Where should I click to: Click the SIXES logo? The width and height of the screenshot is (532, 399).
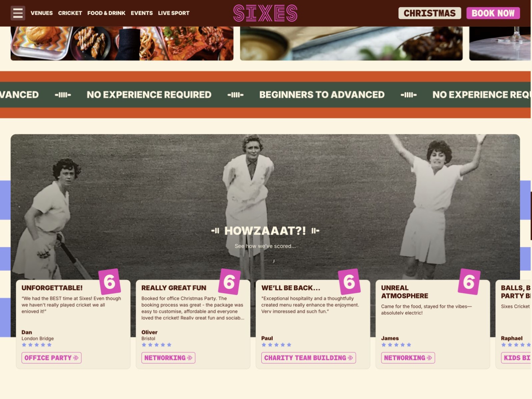(x=265, y=13)
